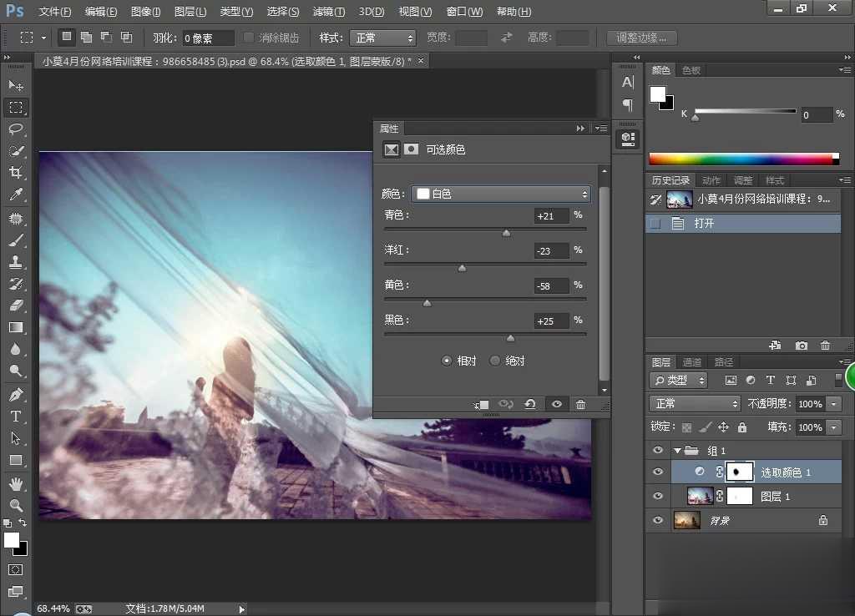Viewport: 855px width, 616px height.
Task: Collapse the 组 1 layer group
Action: [677, 451]
